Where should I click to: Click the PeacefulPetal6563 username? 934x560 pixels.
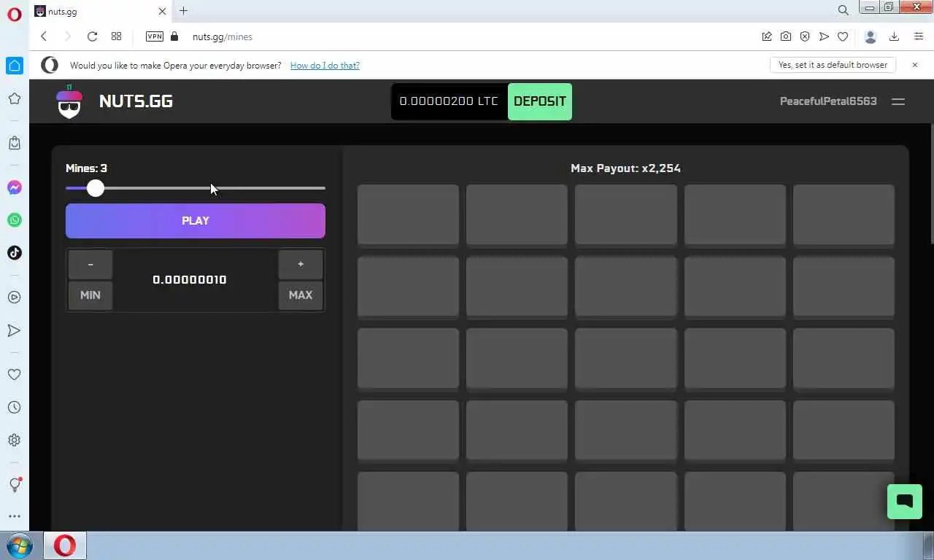pyautogui.click(x=828, y=101)
